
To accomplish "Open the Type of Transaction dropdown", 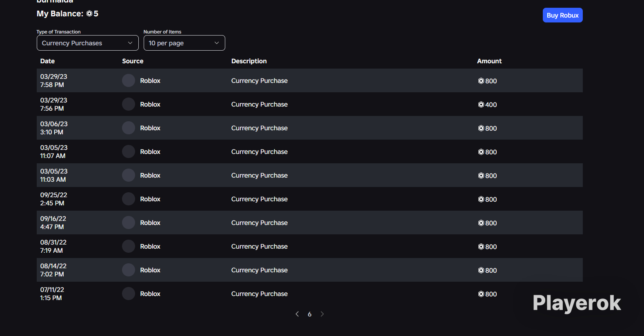I will (x=88, y=43).
